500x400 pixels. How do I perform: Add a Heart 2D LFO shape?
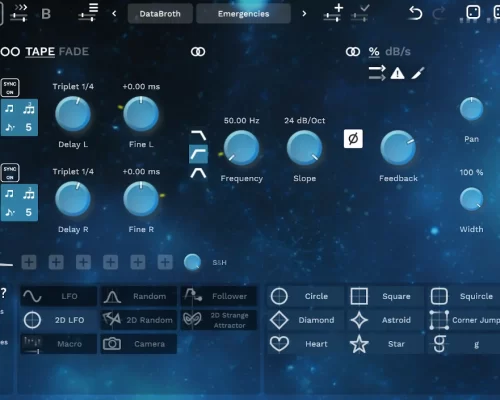click(x=305, y=344)
